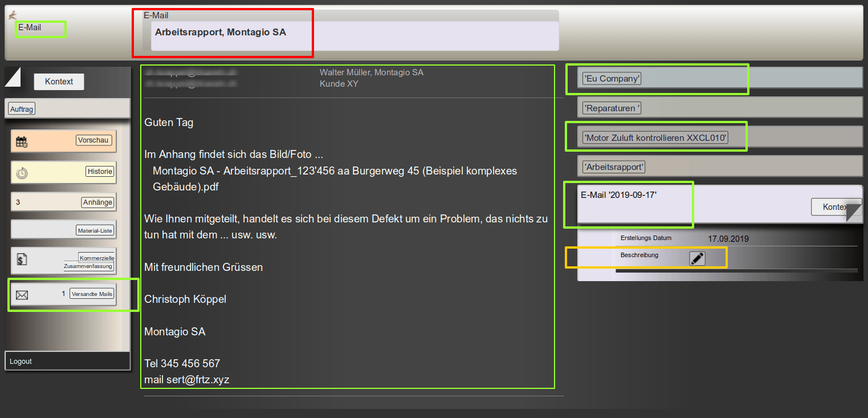The image size is (868, 418).
Task: Edit Beschreibung with the pencil icon
Action: click(x=697, y=258)
